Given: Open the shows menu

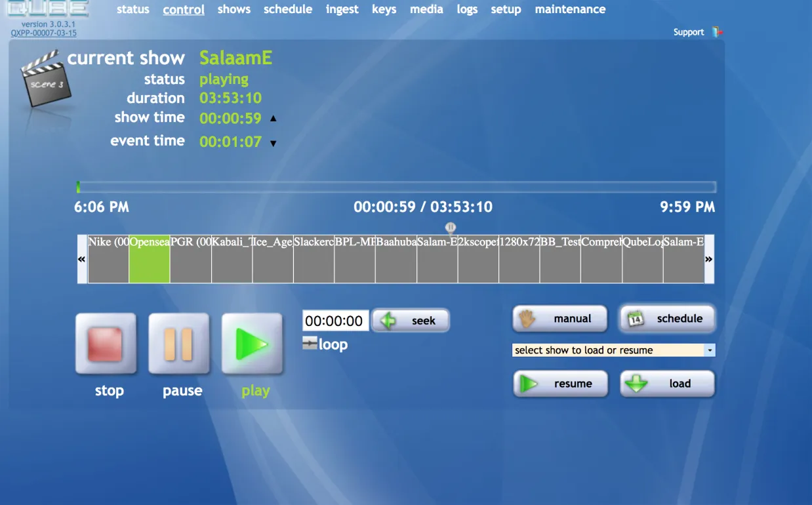Looking at the screenshot, I should (234, 9).
